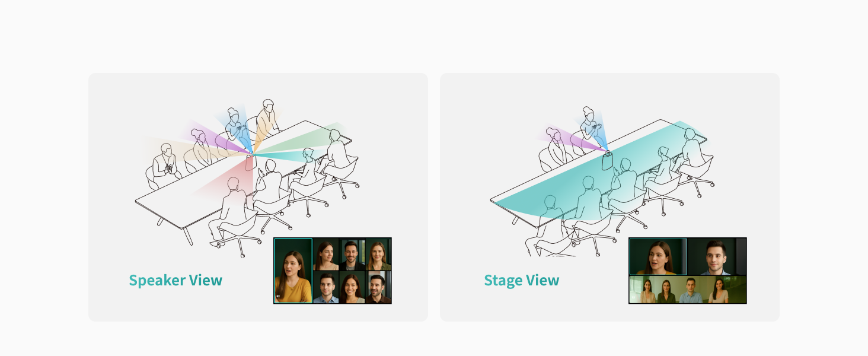Click the camera device on Stage View table
This screenshot has width=868, height=356.
pos(607,161)
